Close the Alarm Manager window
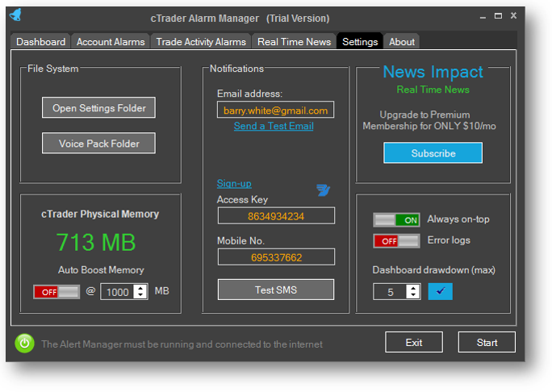Screen dimensions: 552x392 [x=513, y=15]
